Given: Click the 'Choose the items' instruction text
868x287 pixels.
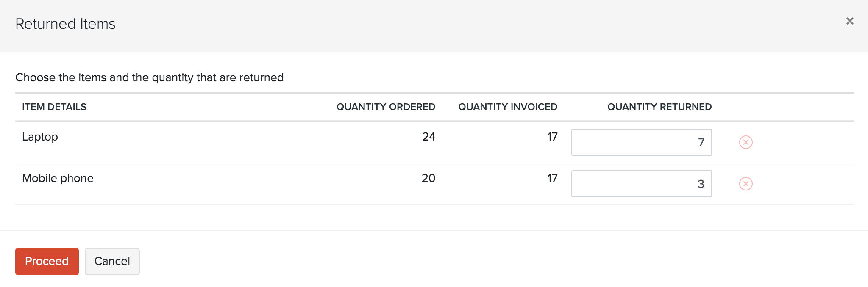Looking at the screenshot, I should [149, 77].
